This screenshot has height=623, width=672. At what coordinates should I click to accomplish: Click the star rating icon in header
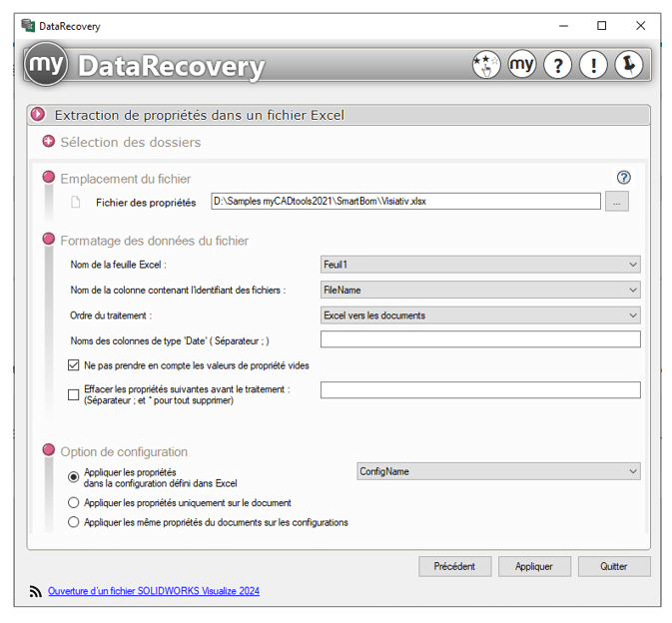[486, 65]
